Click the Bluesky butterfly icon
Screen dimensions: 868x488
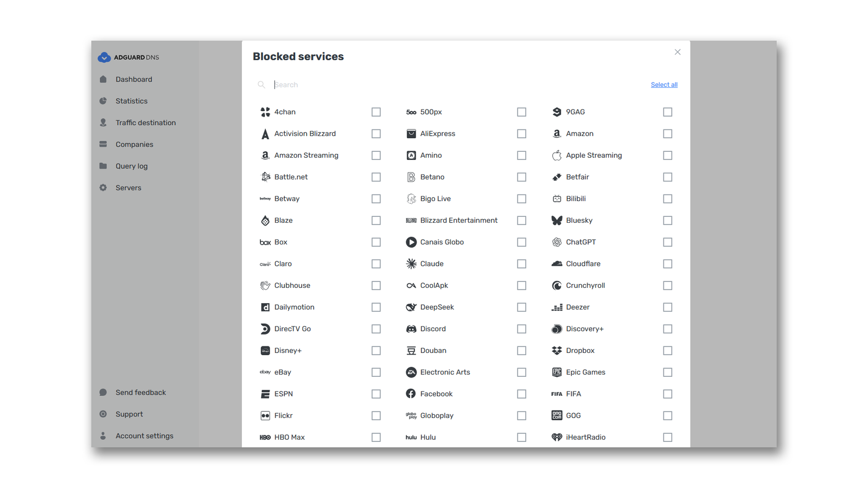[x=557, y=220]
